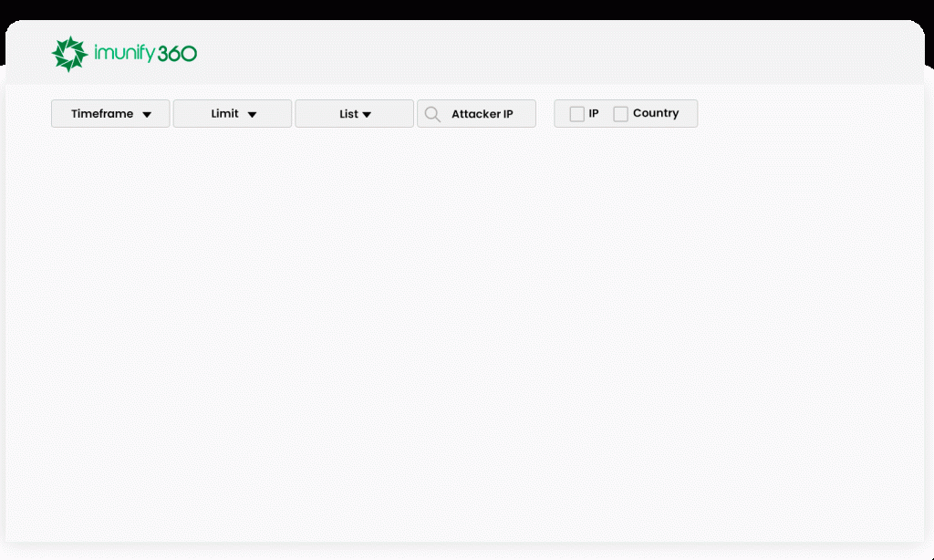This screenshot has height=560, width=934.
Task: Click the empty results area below filters
Action: pos(465,337)
